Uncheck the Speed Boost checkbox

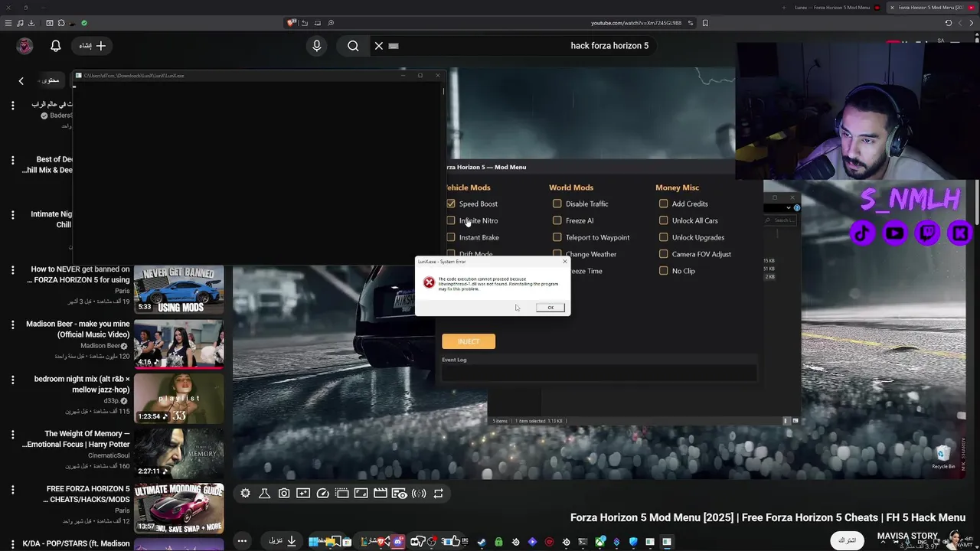tap(451, 204)
